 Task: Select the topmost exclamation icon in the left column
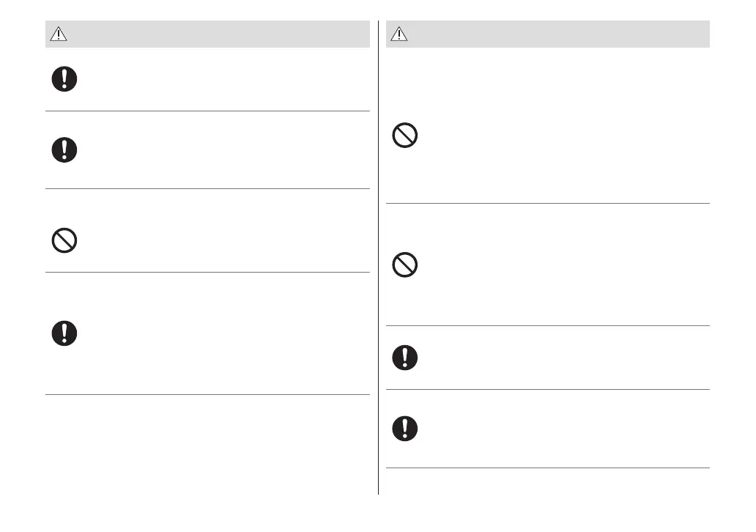coord(64,79)
